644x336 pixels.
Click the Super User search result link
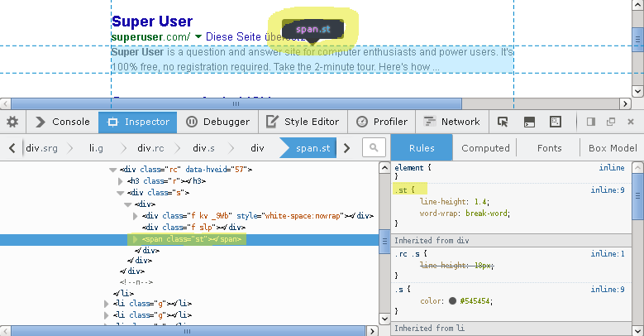click(x=152, y=22)
